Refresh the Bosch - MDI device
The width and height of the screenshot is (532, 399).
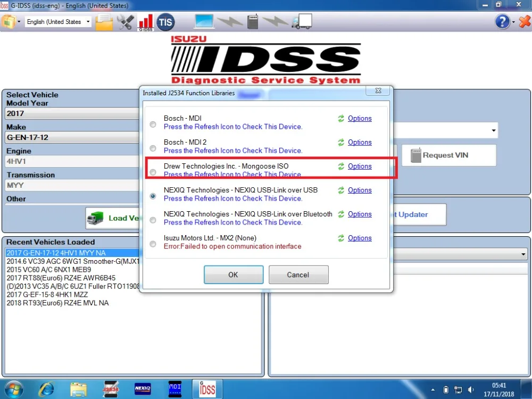[x=341, y=119]
